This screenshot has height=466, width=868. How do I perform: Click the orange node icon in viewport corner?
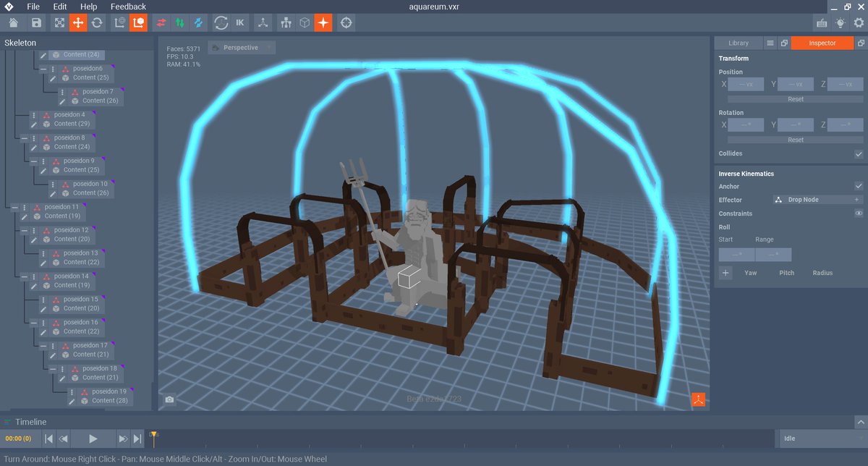698,399
